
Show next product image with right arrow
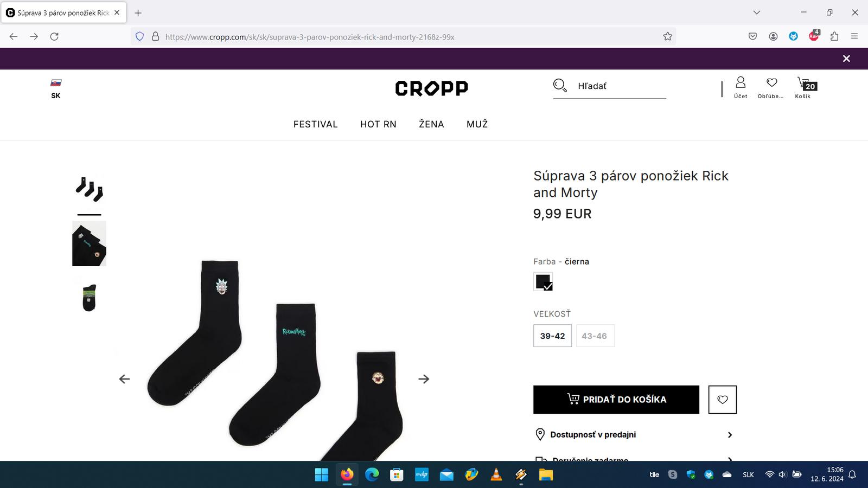[x=424, y=379]
